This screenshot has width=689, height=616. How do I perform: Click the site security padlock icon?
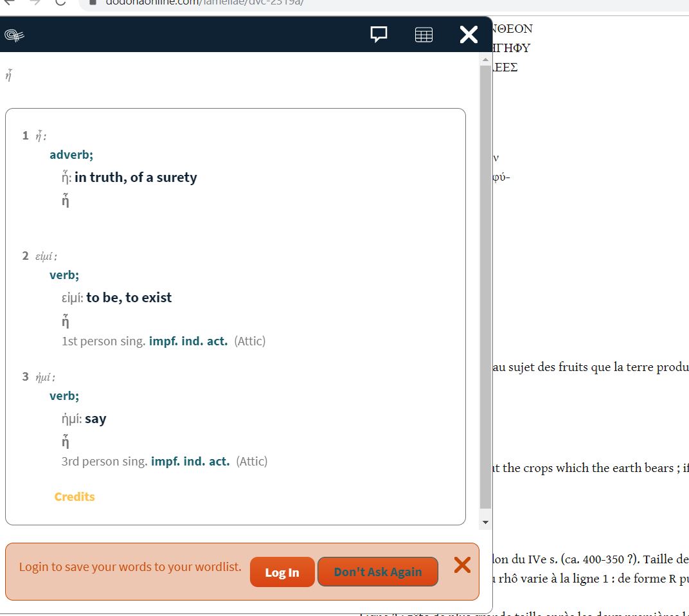(x=93, y=3)
